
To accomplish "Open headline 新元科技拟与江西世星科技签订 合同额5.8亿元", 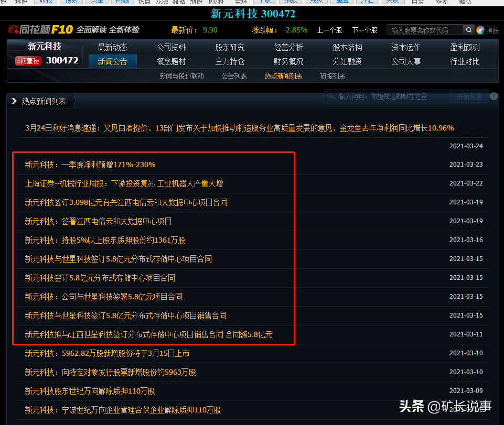I will 148,335.
